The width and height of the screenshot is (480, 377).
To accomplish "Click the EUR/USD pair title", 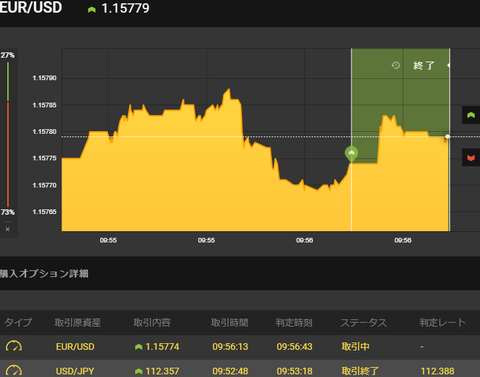I will 31,7.
